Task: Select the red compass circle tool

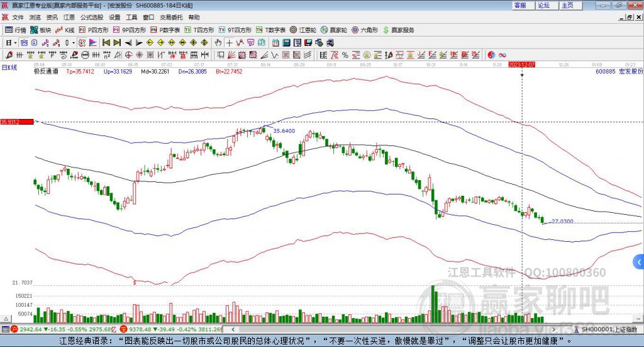Action: coord(128,55)
